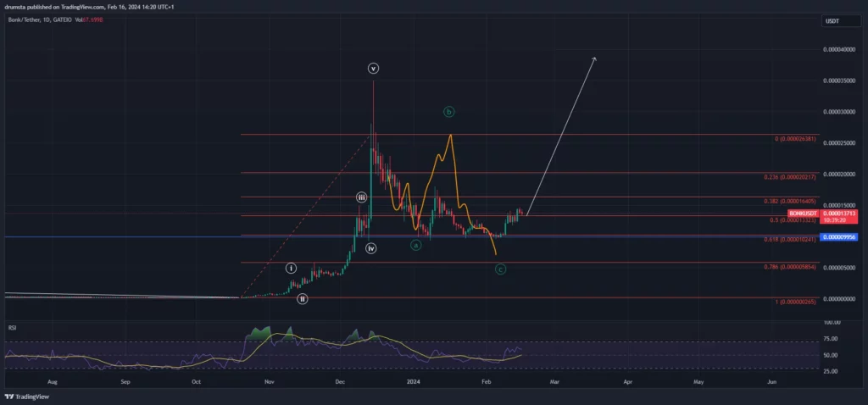Click the 2024 marker on time axis
Screen dimensions: 868x405
tap(414, 382)
